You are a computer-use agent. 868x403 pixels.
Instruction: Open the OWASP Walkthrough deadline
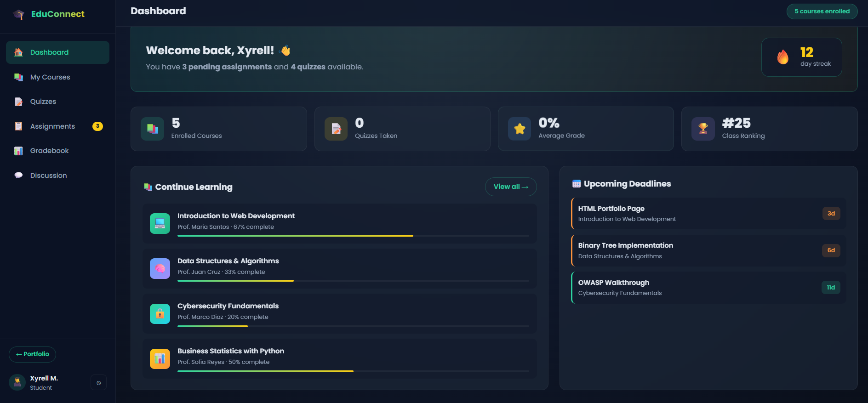pyautogui.click(x=708, y=288)
